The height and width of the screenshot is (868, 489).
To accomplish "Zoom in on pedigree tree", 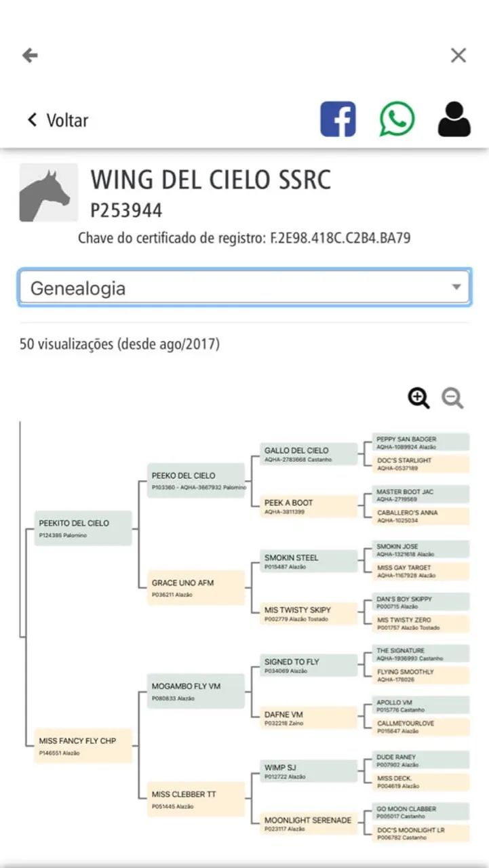I will point(418,398).
